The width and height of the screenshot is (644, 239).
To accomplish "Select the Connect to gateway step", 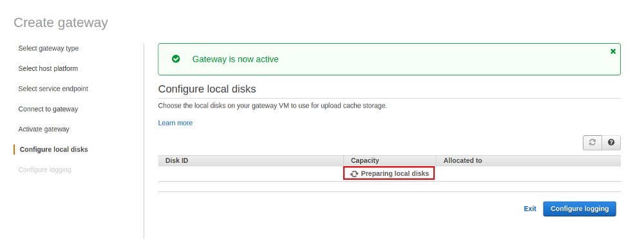I will click(x=48, y=109).
